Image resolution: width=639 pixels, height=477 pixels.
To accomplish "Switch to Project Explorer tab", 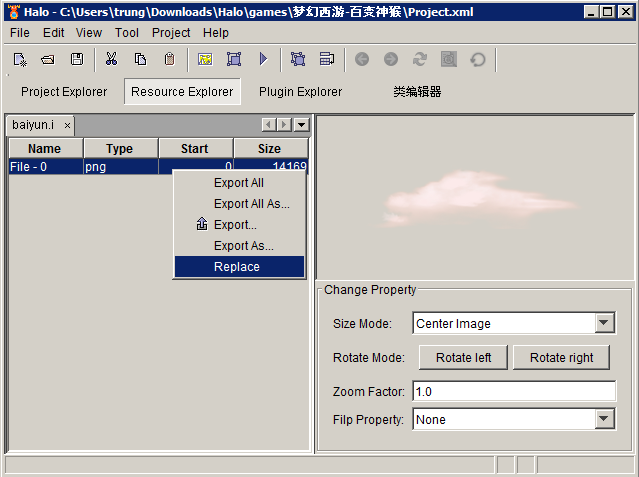I will (x=64, y=92).
